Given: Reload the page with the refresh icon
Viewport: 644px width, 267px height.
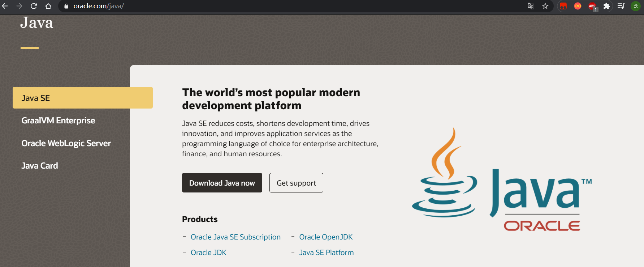Looking at the screenshot, I should pos(34,6).
